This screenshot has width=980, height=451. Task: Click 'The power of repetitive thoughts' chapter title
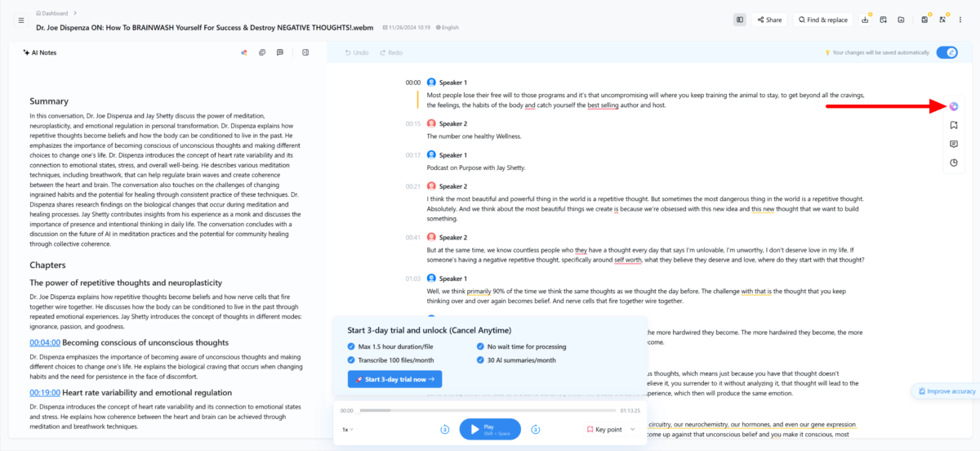click(x=113, y=283)
